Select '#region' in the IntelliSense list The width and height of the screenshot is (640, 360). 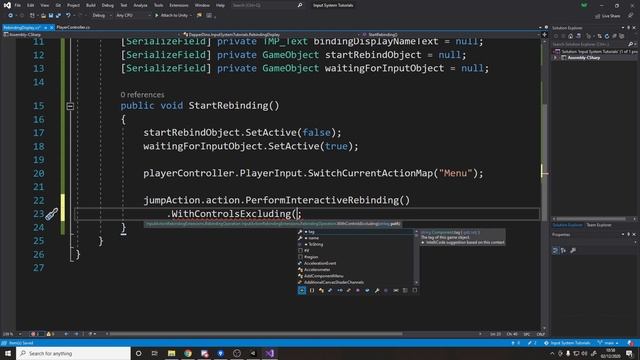[x=355, y=257]
